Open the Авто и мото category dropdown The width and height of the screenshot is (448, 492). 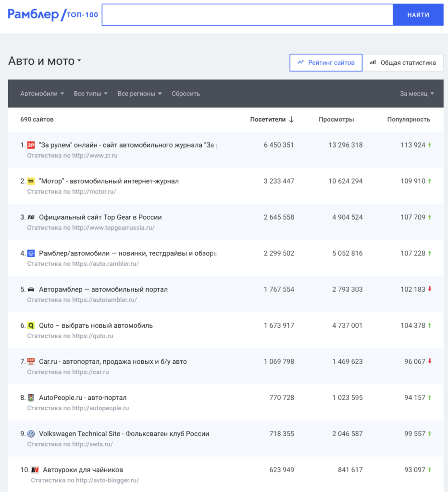(x=45, y=61)
